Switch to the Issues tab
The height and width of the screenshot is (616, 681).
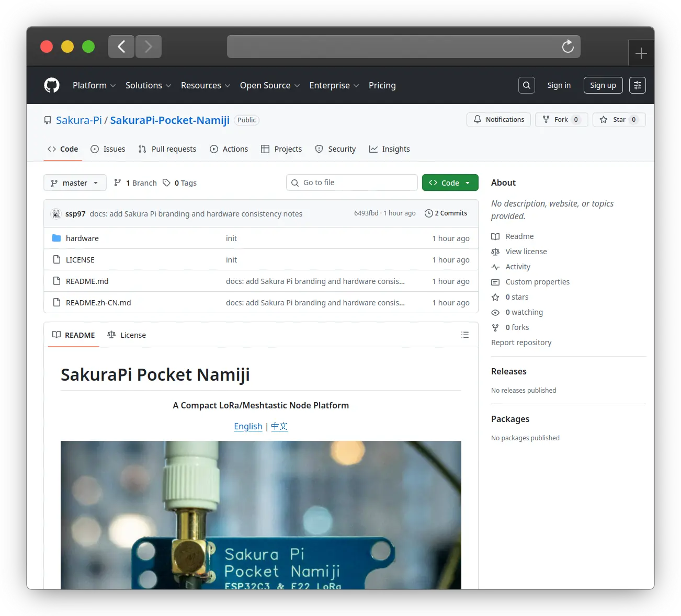pyautogui.click(x=108, y=149)
